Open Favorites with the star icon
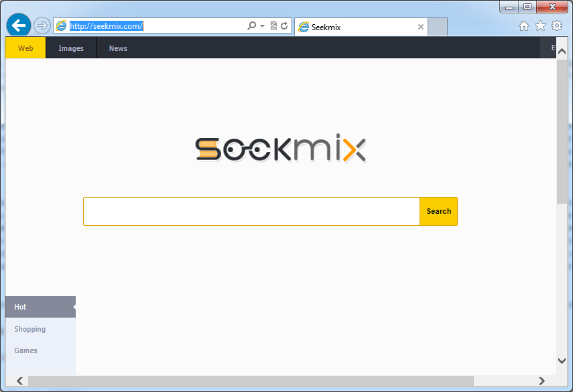The image size is (573, 392). click(x=540, y=25)
